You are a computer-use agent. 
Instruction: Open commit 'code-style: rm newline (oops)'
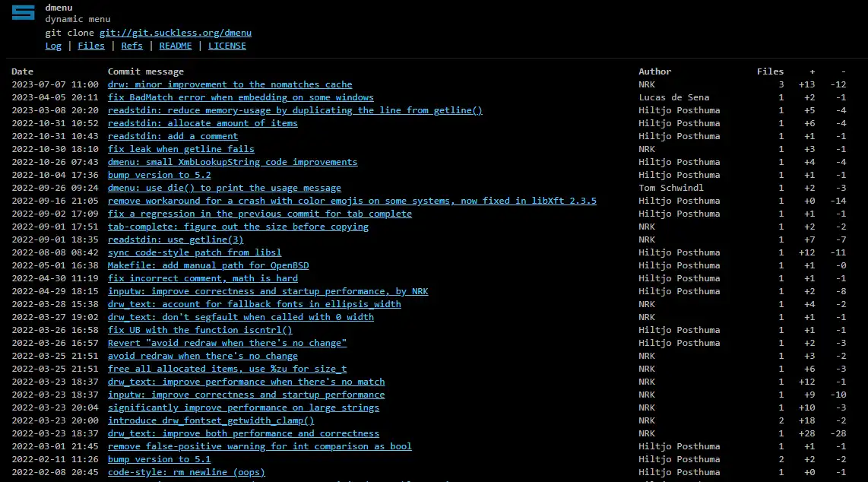pyautogui.click(x=186, y=473)
